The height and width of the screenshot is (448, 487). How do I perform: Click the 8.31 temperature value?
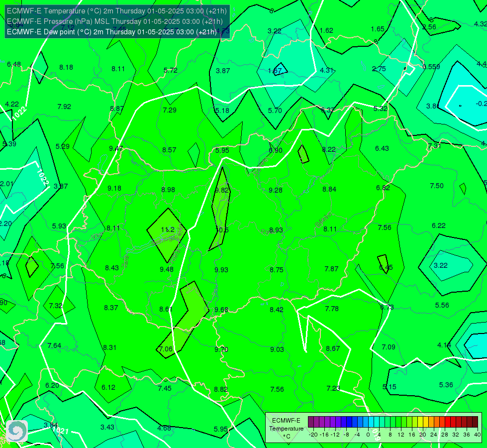pyautogui.click(x=109, y=347)
